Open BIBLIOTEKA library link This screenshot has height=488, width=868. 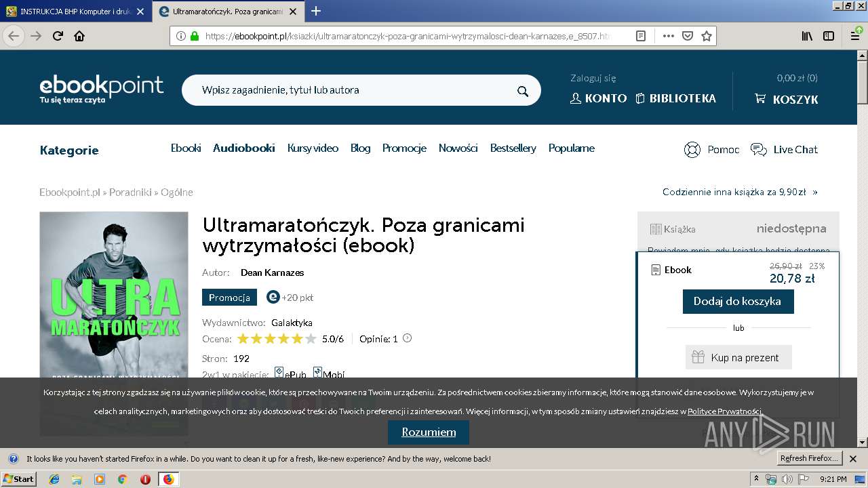coord(675,98)
